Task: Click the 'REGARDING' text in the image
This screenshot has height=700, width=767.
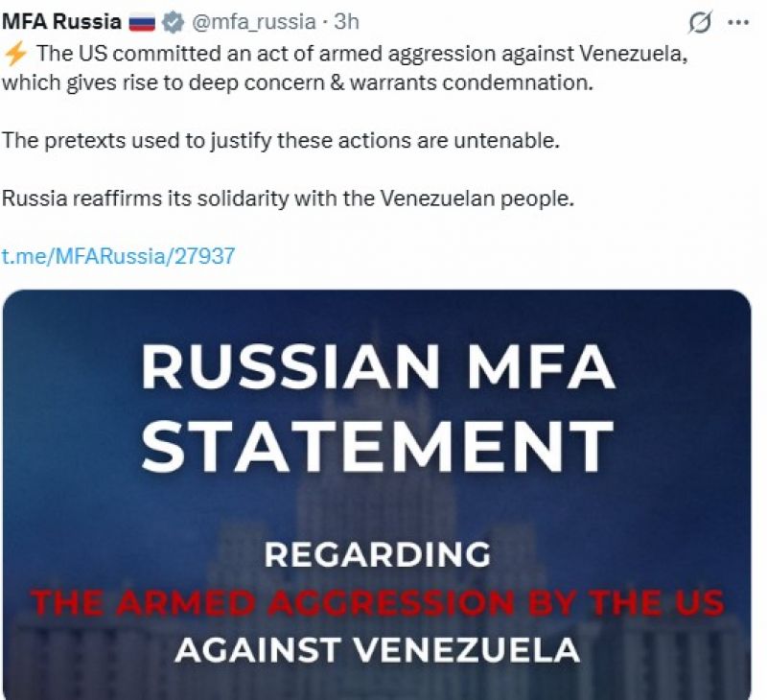Action: point(377,554)
